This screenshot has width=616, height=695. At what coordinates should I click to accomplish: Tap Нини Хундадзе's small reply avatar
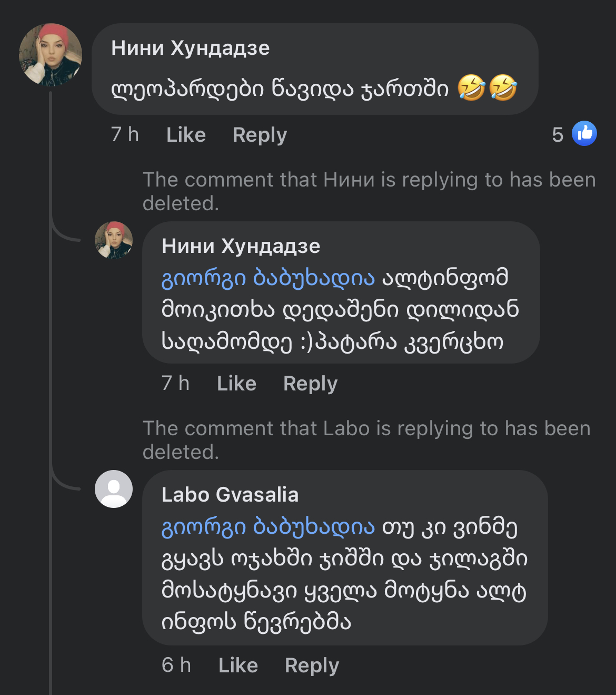tap(114, 240)
